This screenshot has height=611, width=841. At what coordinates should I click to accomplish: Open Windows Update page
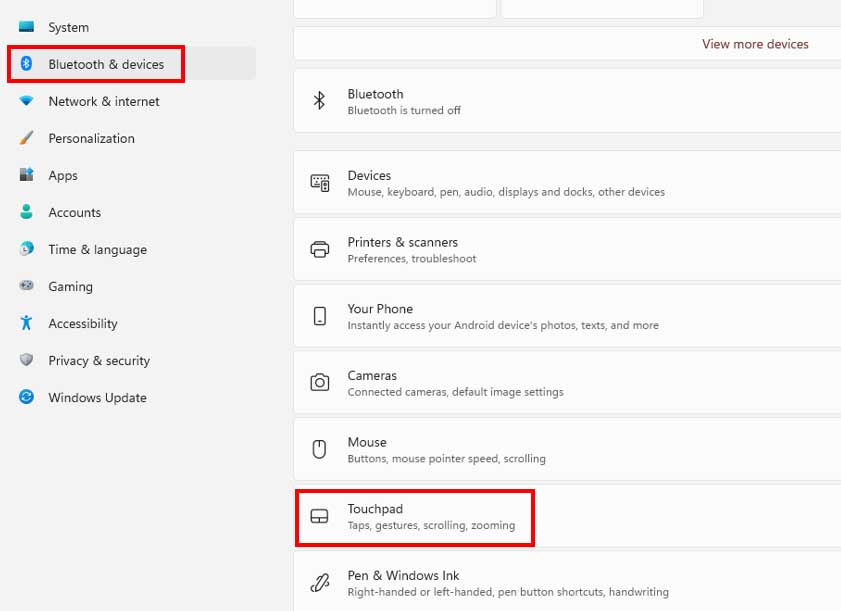coord(97,397)
